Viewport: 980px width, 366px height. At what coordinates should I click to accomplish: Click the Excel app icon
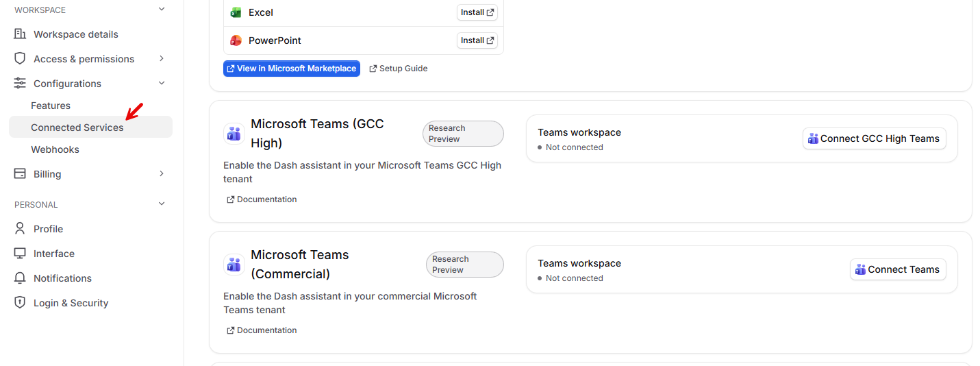point(236,12)
